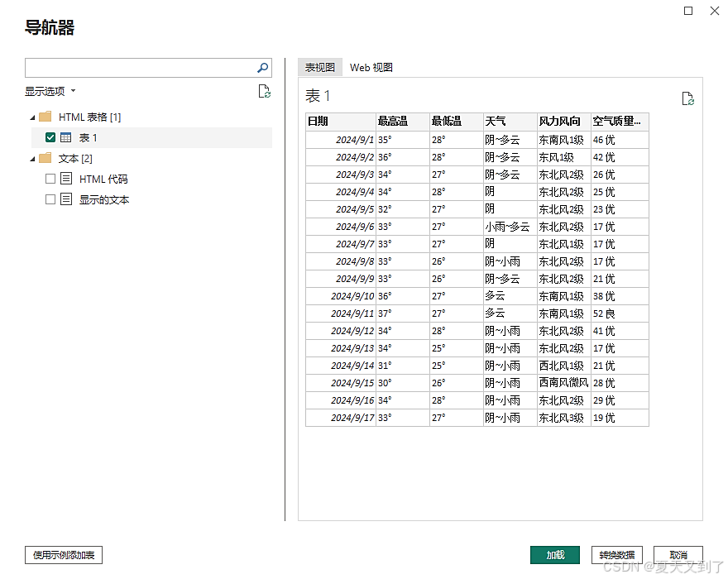Click the 东风1级 wind cell

coord(564,157)
